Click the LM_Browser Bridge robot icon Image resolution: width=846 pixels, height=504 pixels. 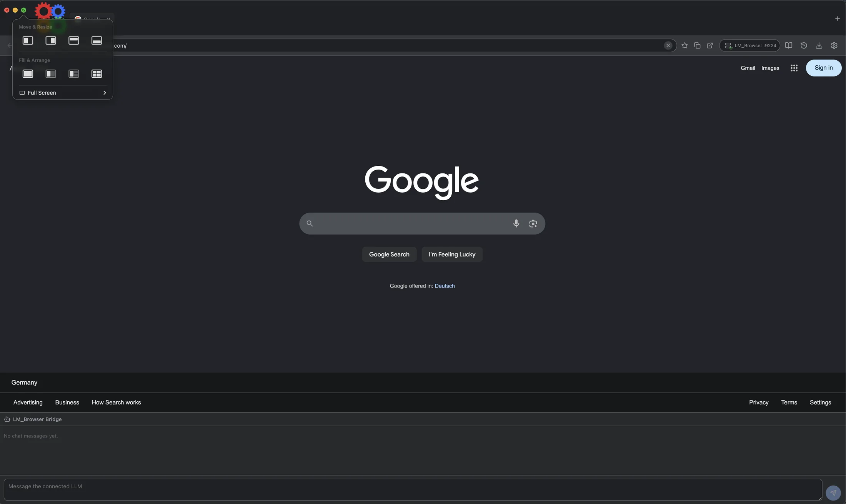pos(7,419)
